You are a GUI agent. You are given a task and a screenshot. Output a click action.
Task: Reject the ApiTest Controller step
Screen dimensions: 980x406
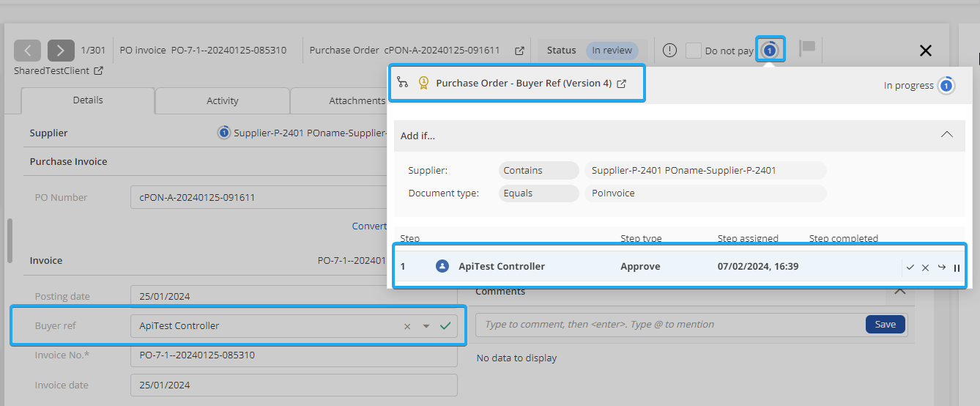point(925,267)
